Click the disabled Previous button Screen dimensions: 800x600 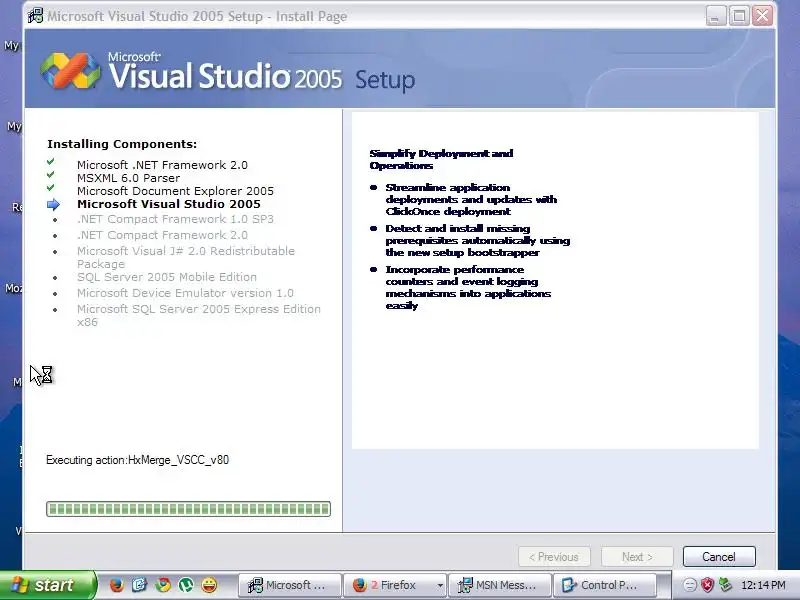pyautogui.click(x=554, y=556)
